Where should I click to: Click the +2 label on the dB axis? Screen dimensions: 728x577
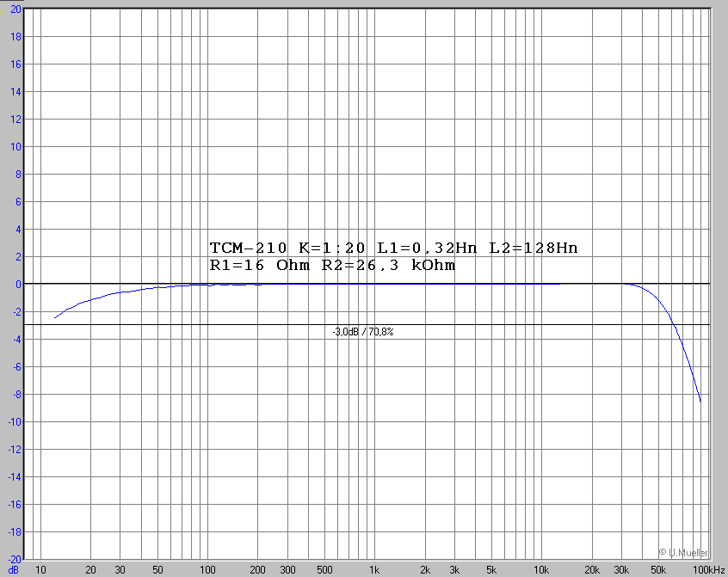coord(19,256)
